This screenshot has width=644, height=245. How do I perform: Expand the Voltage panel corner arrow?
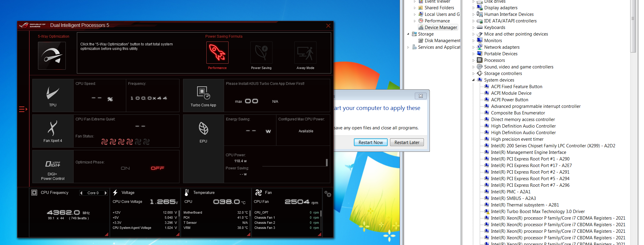coord(178,235)
